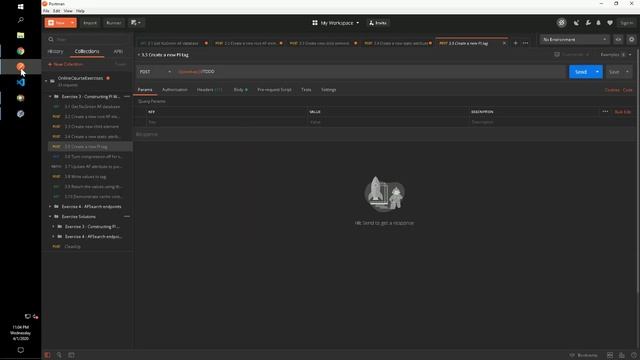Viewport: 640px width, 360px height.
Task: Open the Examples dropdown
Action: pyautogui.click(x=616, y=54)
